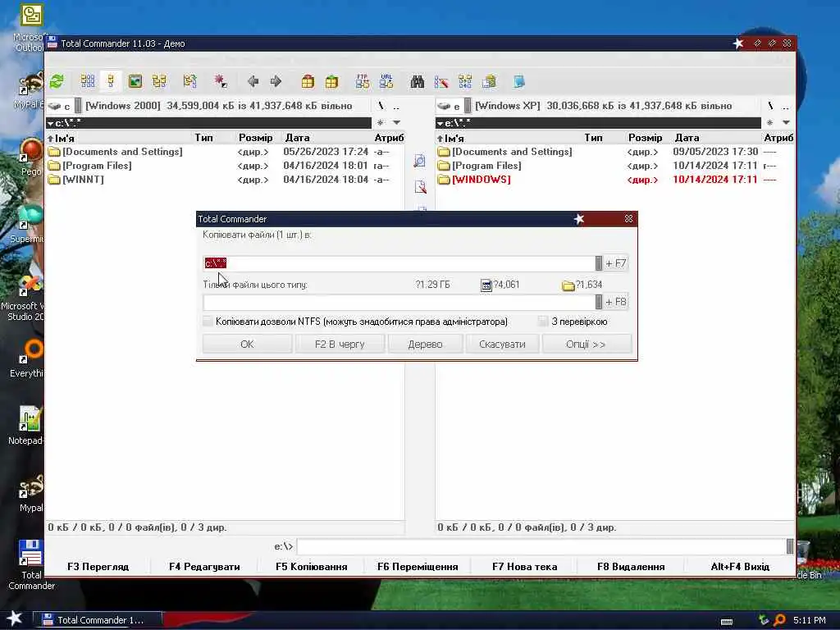
Task: Click the copy names to clipboard icon
Action: point(489,81)
